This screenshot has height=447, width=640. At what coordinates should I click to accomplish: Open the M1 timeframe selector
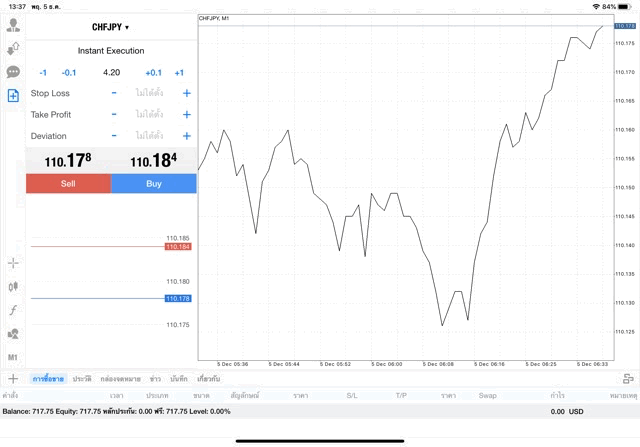(x=13, y=357)
